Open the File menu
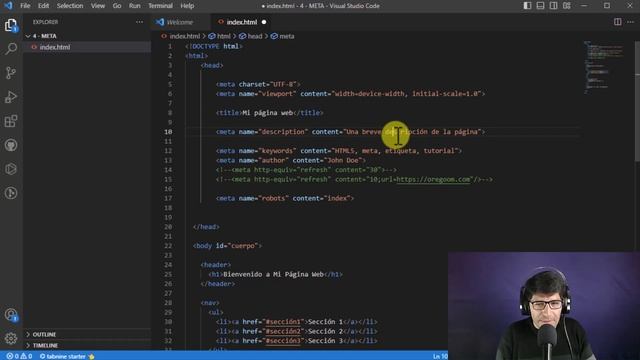640x360 pixels. pyautogui.click(x=25, y=6)
